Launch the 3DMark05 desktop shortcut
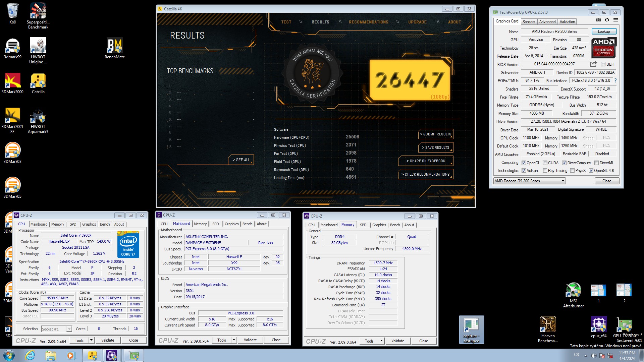Viewport: 644px width, 362px height. (x=12, y=188)
